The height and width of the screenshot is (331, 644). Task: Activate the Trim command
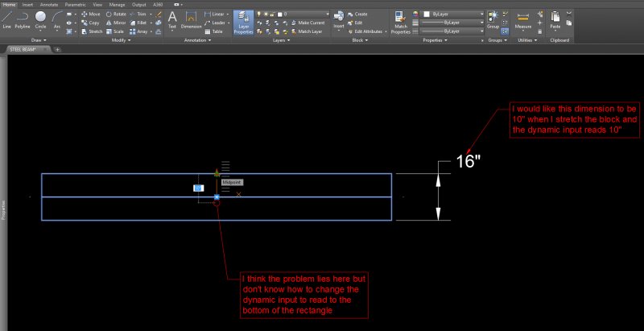138,14
